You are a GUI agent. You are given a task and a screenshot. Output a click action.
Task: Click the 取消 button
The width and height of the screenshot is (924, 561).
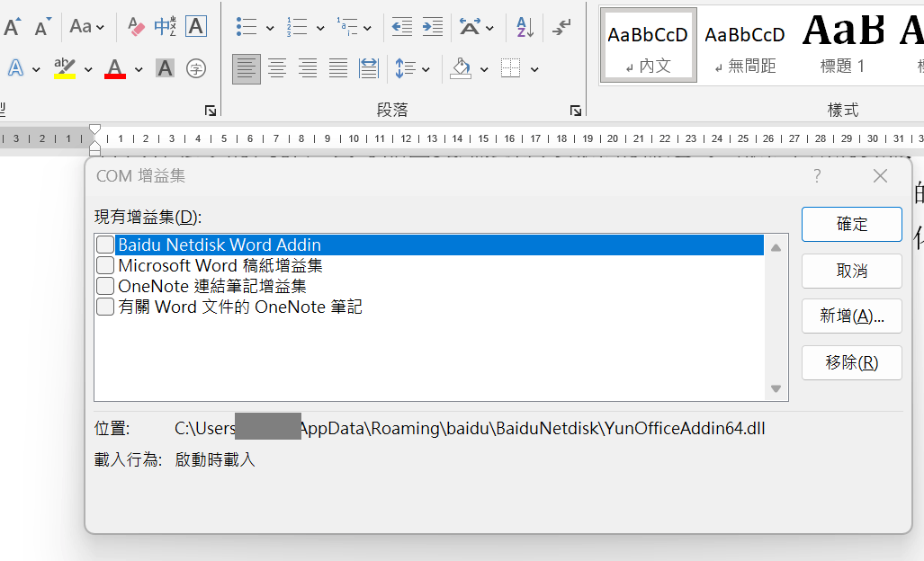coord(851,271)
